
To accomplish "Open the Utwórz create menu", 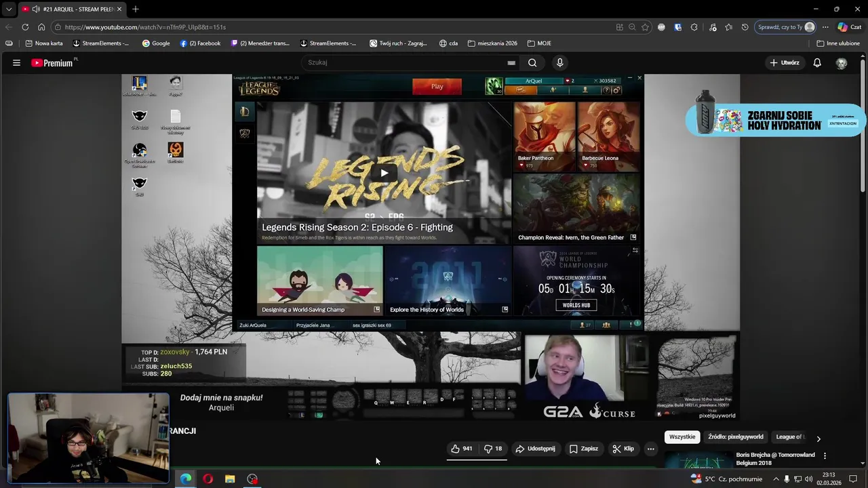I will point(784,62).
